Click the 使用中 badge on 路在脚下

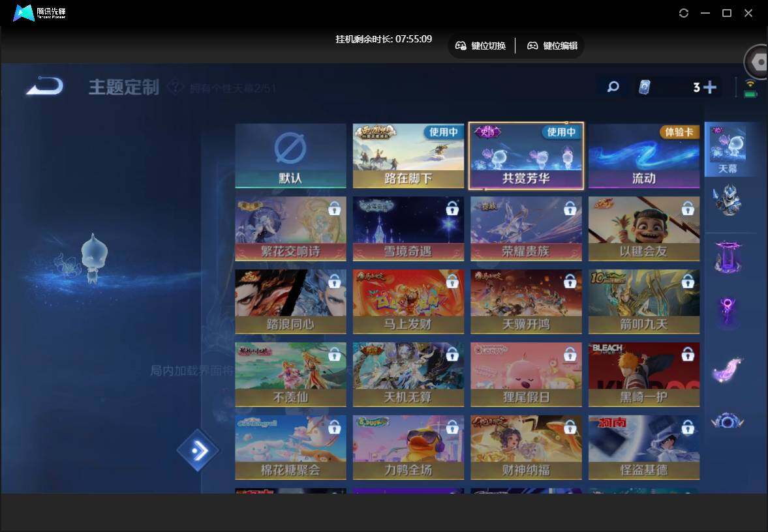tap(443, 132)
